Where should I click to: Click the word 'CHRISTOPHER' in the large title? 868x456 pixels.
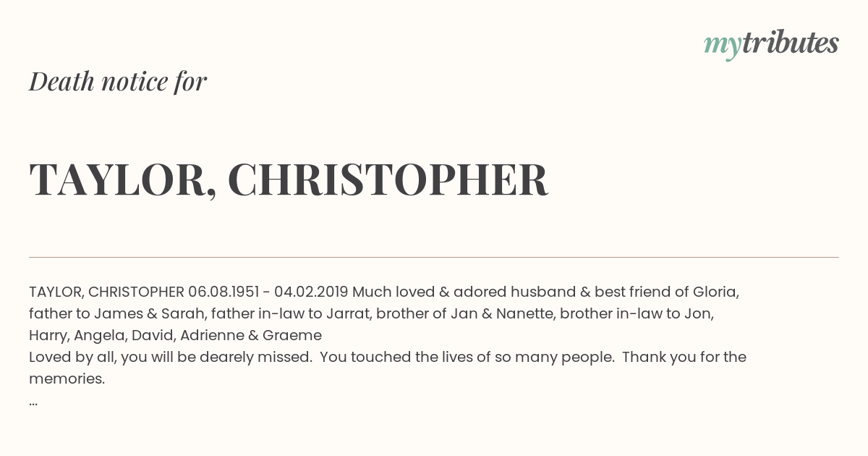(x=388, y=180)
